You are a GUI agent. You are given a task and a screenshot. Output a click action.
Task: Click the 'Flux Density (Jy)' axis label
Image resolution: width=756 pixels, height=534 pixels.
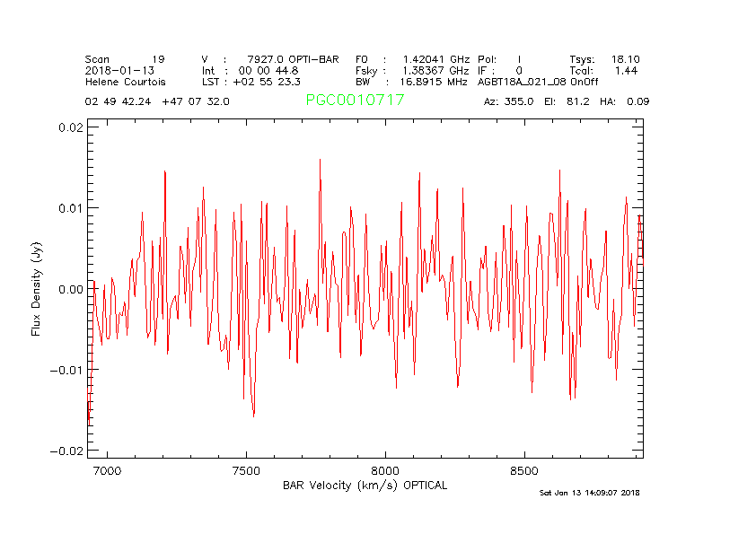tap(37, 288)
